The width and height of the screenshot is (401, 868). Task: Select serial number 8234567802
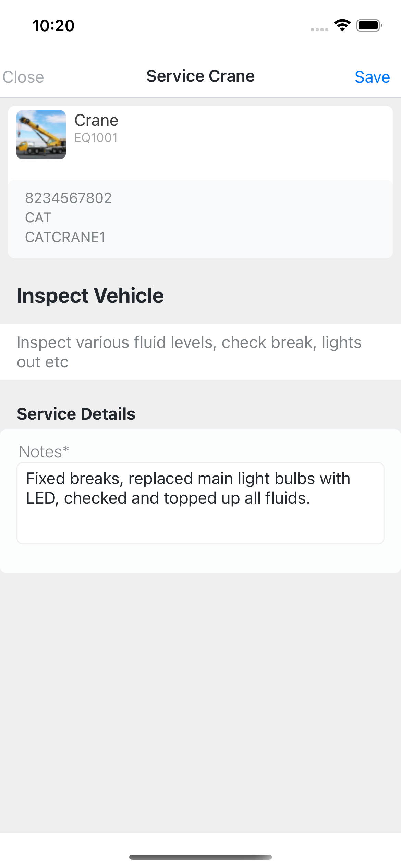tap(69, 197)
